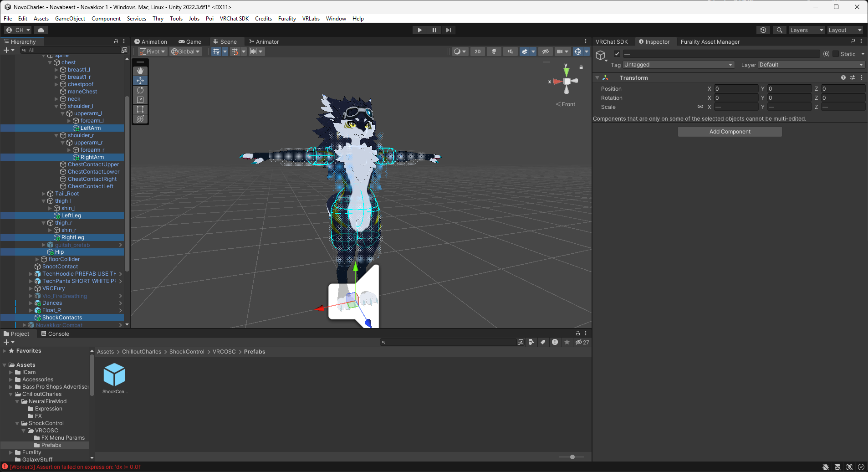Select the Scale tool
The image size is (868, 472).
pos(140,100)
